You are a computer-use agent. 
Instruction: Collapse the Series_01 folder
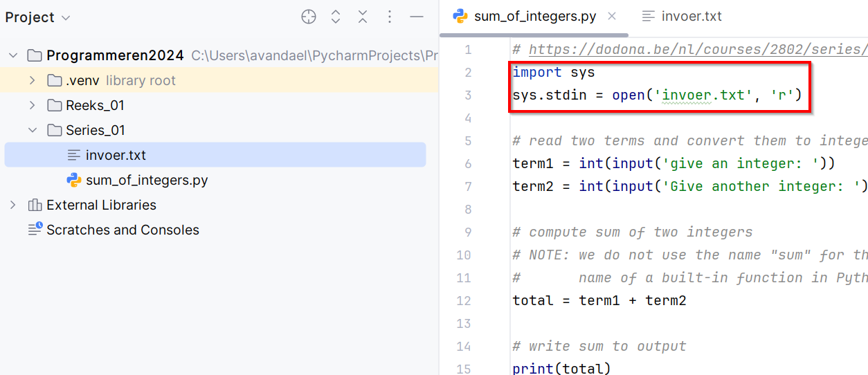[x=32, y=131]
